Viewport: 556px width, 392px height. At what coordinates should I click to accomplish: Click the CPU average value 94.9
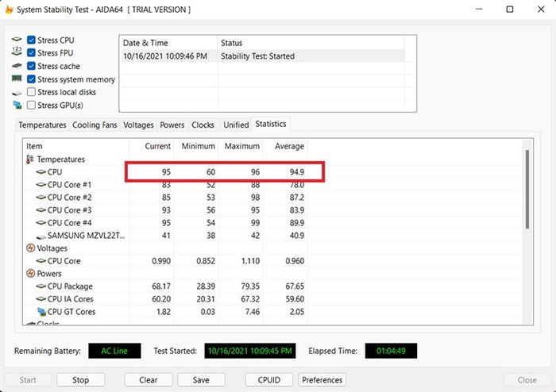click(297, 172)
